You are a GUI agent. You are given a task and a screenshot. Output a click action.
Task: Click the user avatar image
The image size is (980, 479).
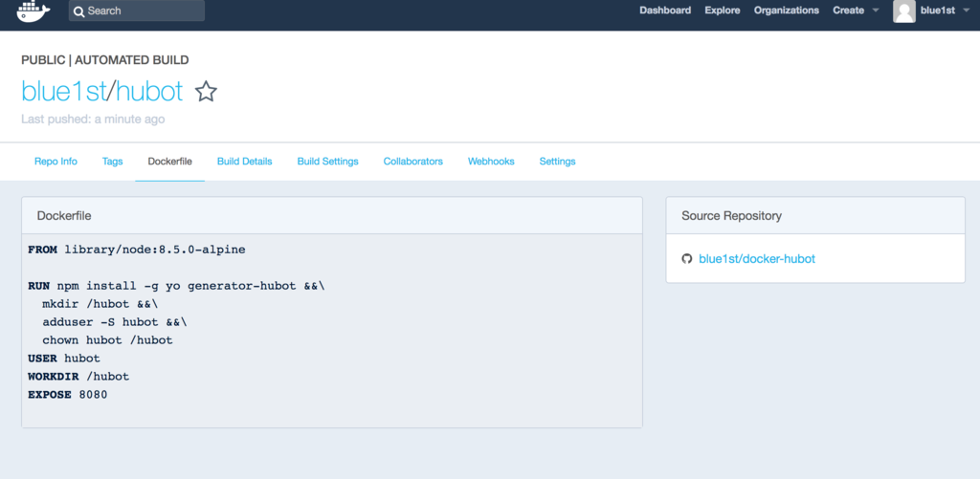[903, 11]
